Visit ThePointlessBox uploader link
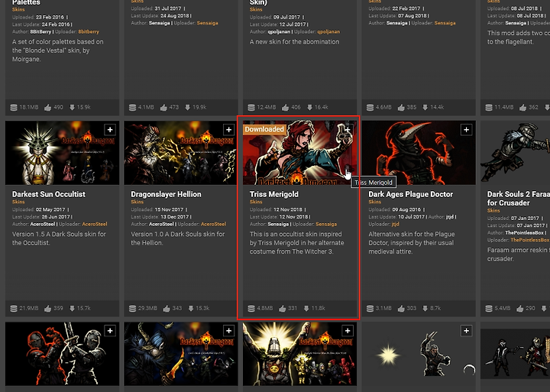550x392 pixels. pyautogui.click(x=530, y=240)
